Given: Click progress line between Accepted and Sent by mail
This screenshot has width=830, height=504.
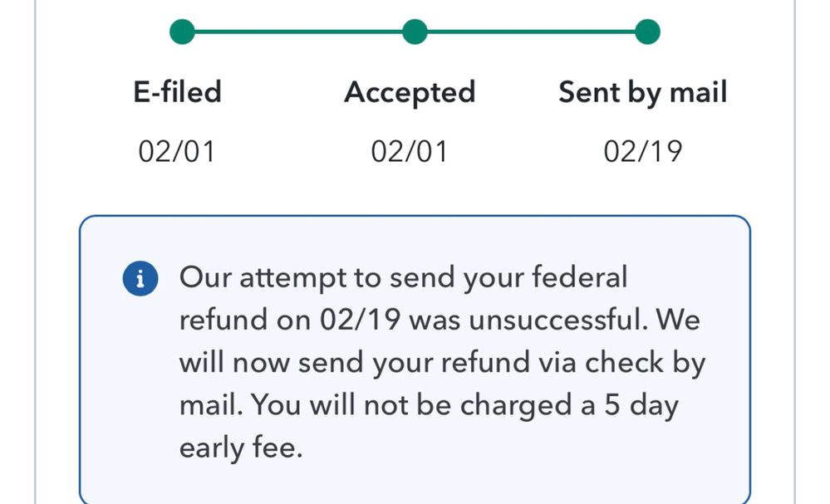Looking at the screenshot, I should [x=531, y=32].
